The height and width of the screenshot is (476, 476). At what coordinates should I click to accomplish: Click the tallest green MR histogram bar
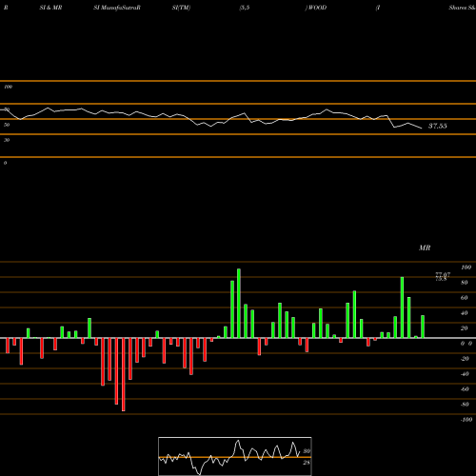pyautogui.click(x=239, y=304)
